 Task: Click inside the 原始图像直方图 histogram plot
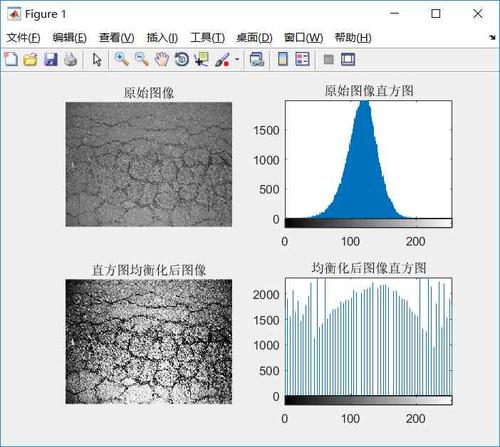pos(369,159)
